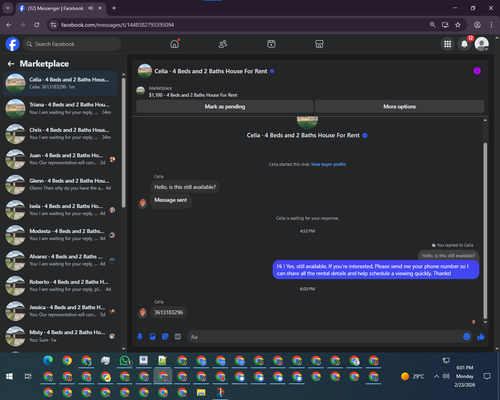Open the volume speaker tray icon

pyautogui.click(x=446, y=376)
